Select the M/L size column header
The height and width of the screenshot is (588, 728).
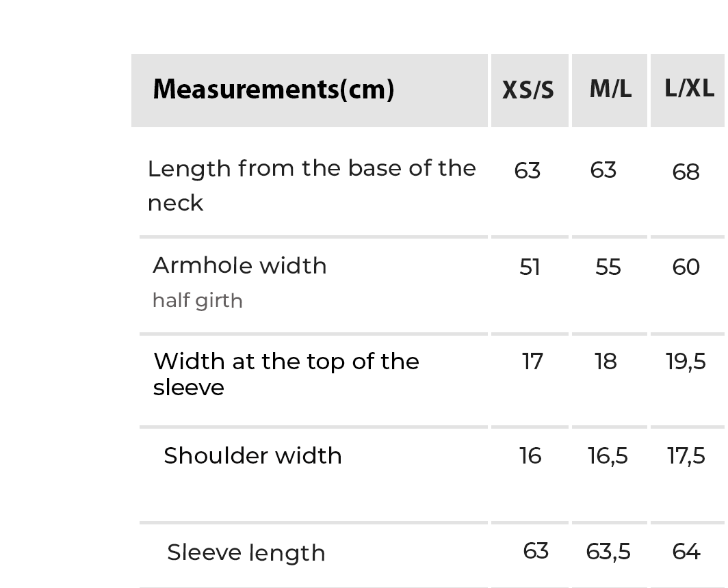pyautogui.click(x=610, y=89)
